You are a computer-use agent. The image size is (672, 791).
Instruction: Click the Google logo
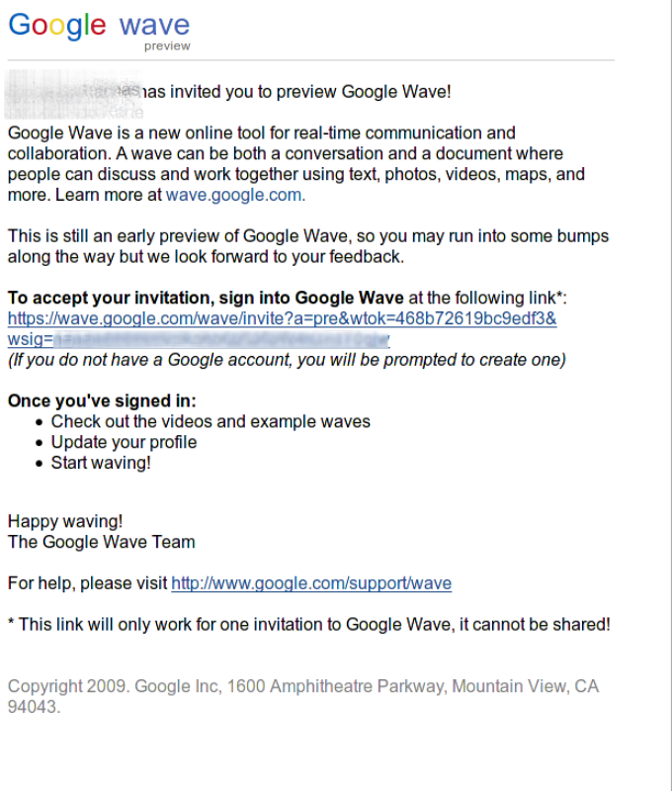(x=57, y=26)
